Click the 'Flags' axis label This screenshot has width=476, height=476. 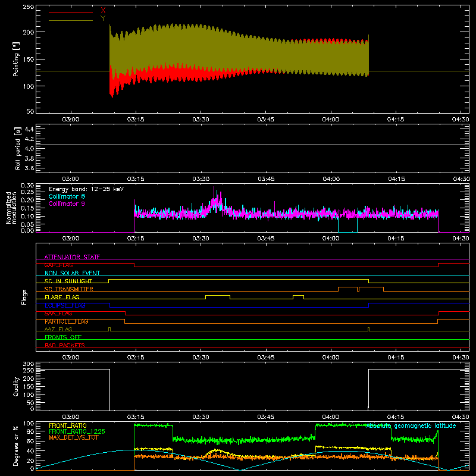coord(24,297)
